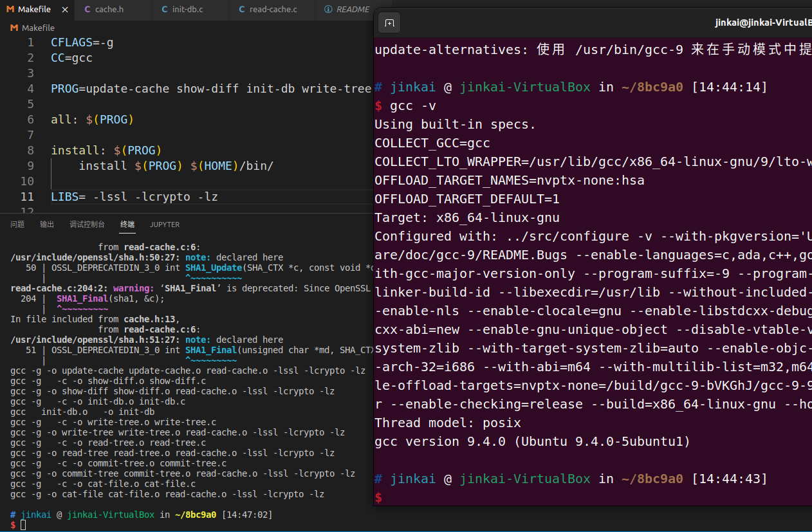Place cursor on the LIBS line in Makefile
This screenshot has width=812, height=532.
129,196
